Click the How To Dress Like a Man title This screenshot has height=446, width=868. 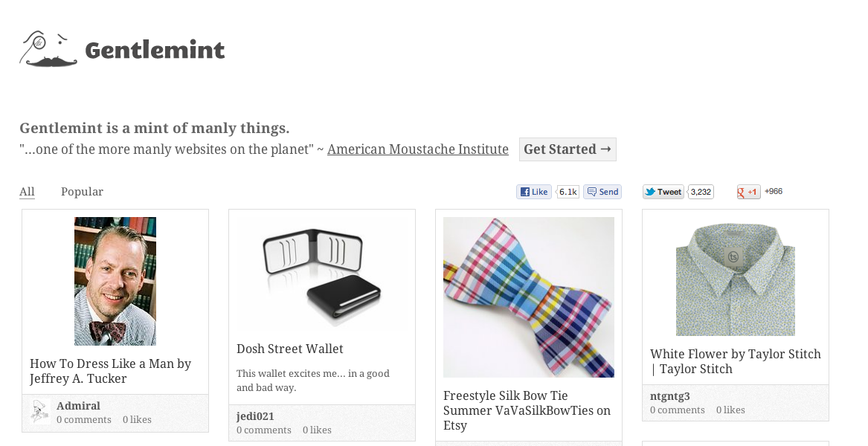pos(111,371)
